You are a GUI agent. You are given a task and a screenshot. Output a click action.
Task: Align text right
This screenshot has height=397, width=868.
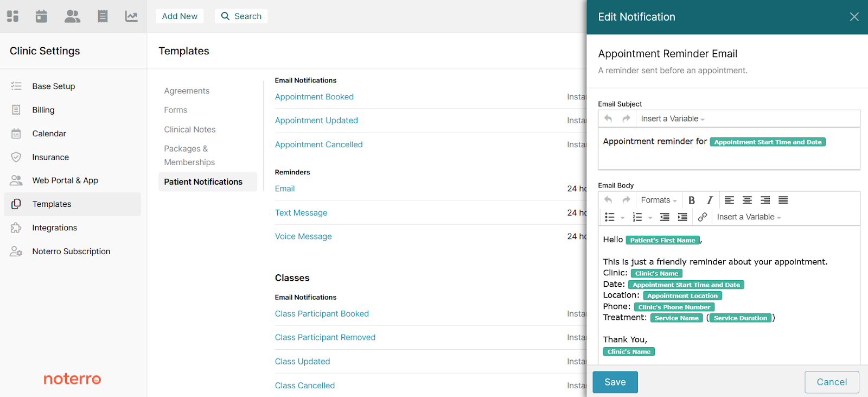tap(765, 200)
